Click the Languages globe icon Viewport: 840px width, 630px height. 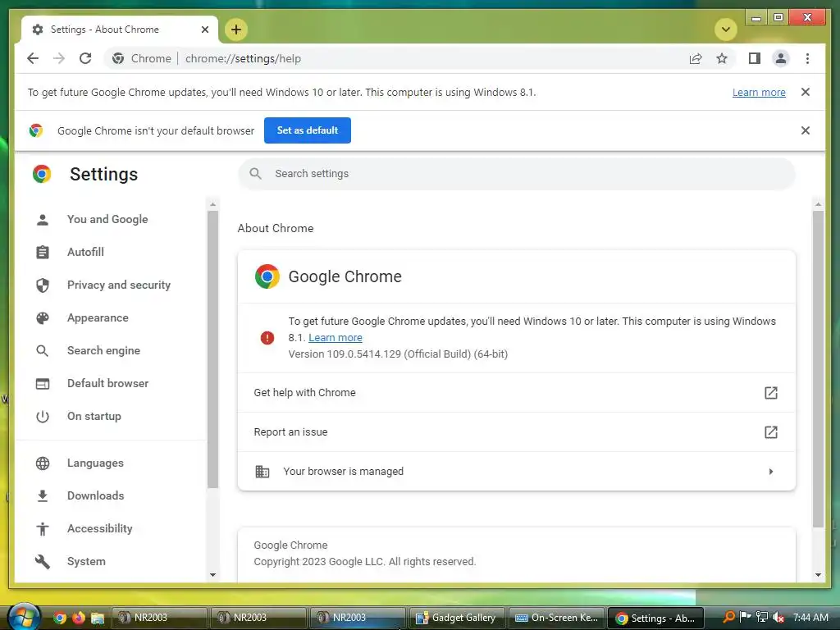43,463
